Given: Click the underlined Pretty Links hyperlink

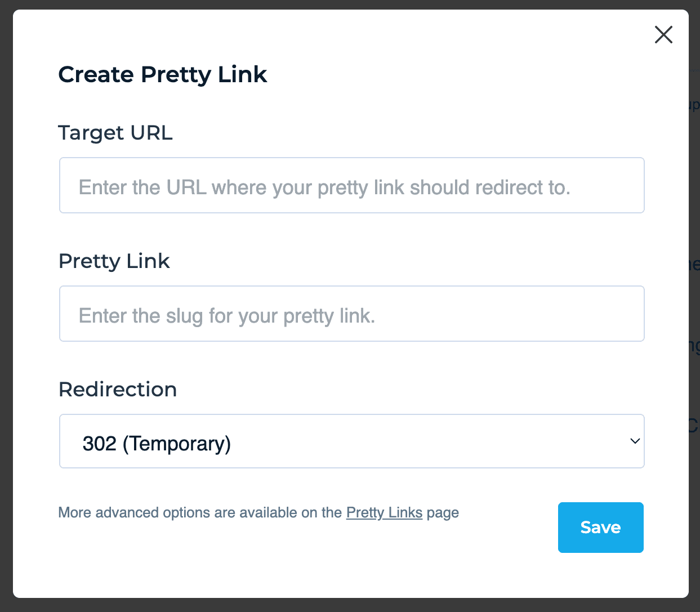Looking at the screenshot, I should [384, 512].
